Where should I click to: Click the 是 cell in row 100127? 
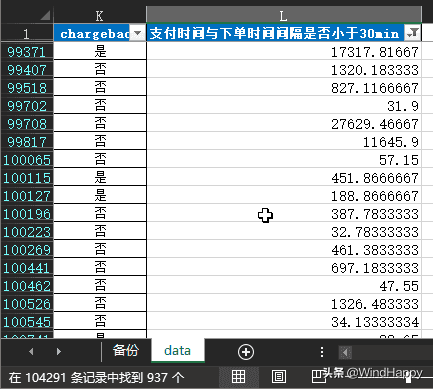100,196
